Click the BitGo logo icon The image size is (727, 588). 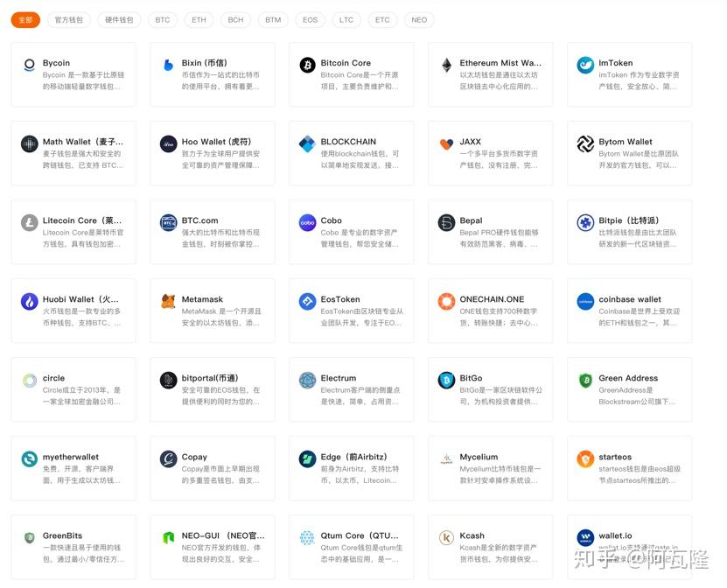pos(446,381)
